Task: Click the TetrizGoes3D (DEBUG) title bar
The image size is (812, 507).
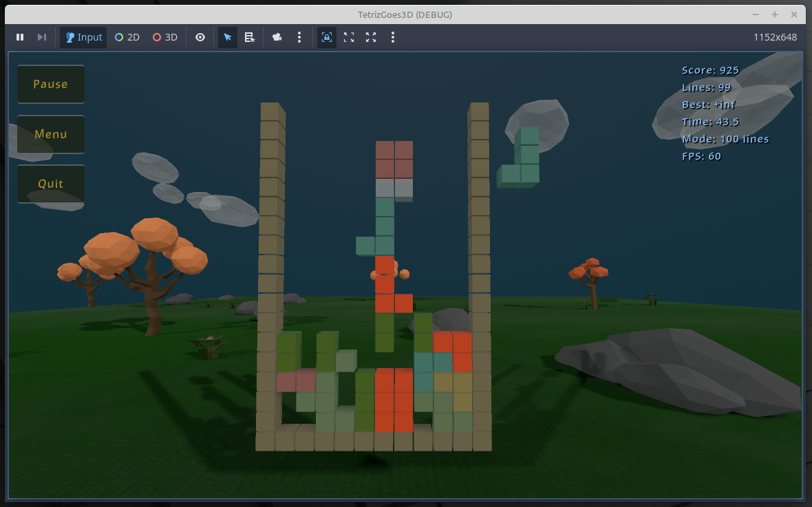Action: (405, 14)
